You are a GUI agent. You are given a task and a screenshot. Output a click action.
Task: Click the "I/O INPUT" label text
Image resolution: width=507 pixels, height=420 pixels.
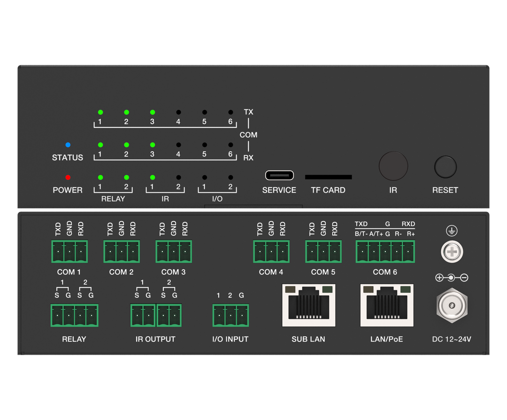230,339
